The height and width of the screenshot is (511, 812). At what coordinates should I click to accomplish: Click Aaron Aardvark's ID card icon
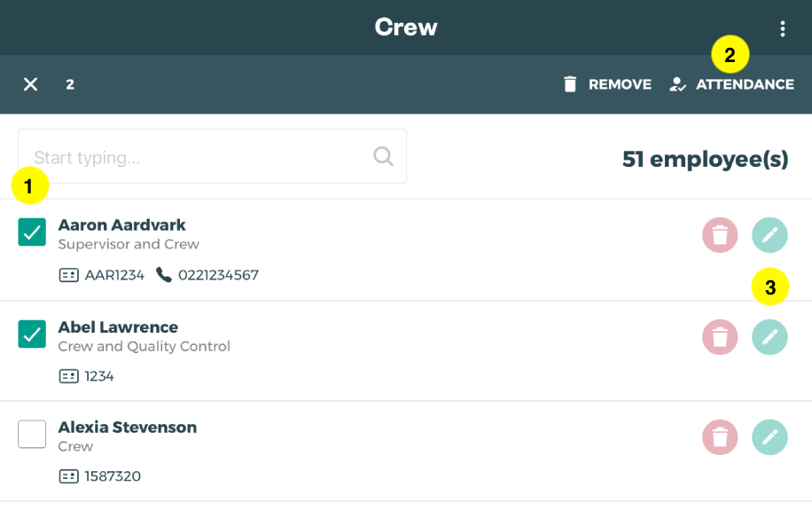68,275
